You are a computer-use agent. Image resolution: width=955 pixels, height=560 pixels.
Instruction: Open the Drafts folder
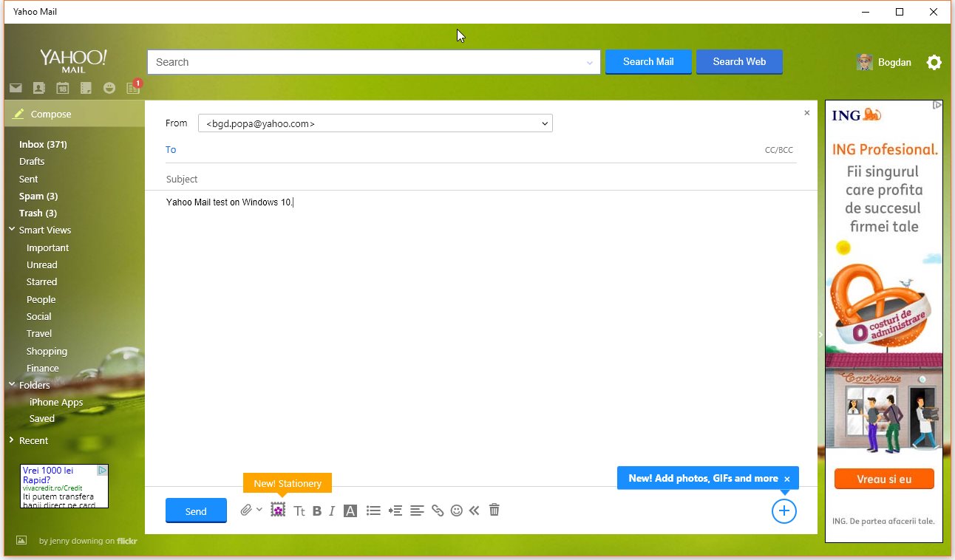click(x=32, y=161)
